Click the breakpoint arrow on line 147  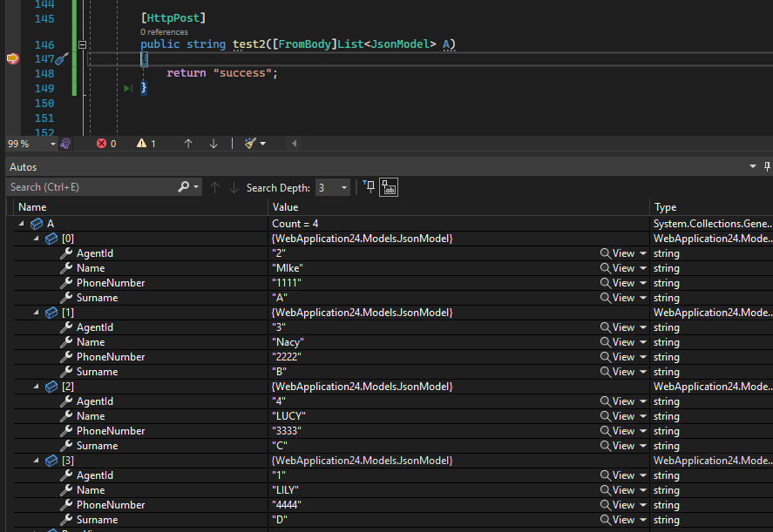(13, 58)
